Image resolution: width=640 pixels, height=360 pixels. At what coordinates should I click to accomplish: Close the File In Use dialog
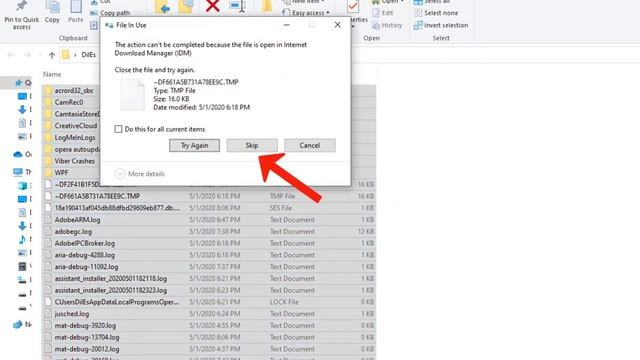tap(338, 25)
